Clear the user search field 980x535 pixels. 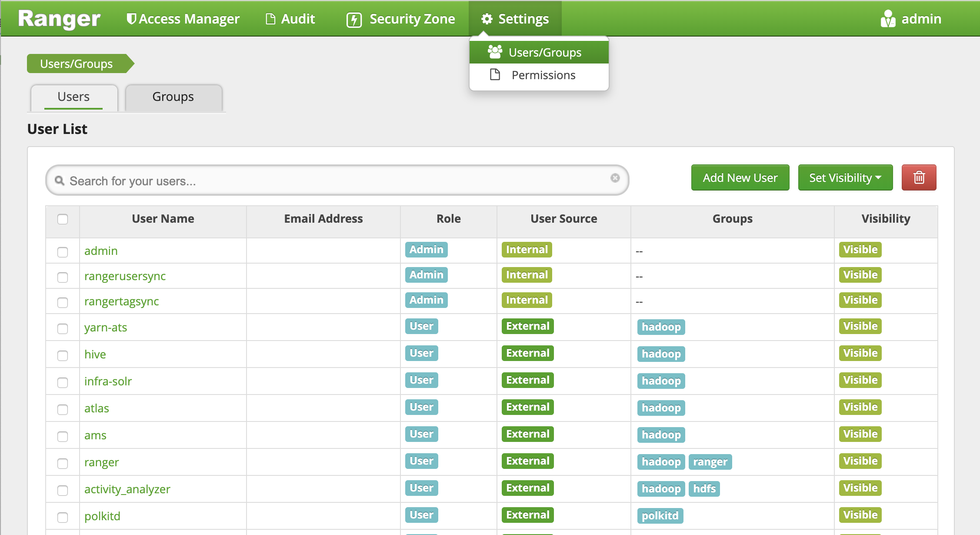tap(615, 178)
